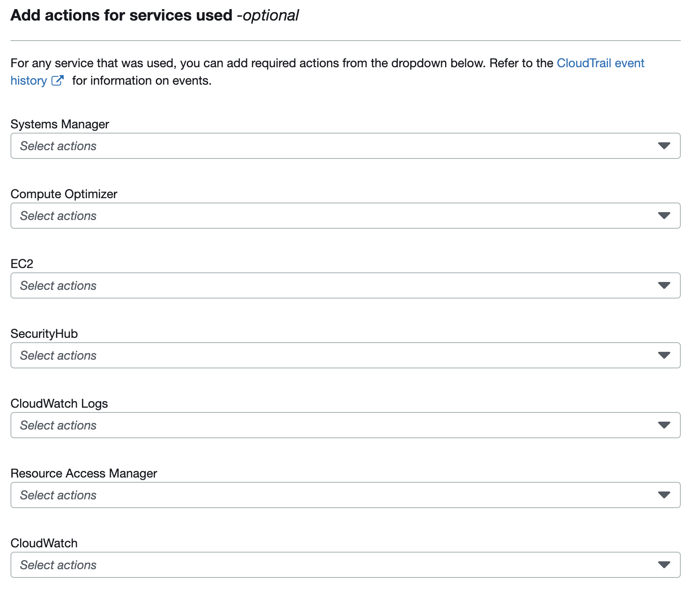This screenshot has height=591, width=700.
Task: Open the SecurityHub actions dropdown
Action: [345, 355]
